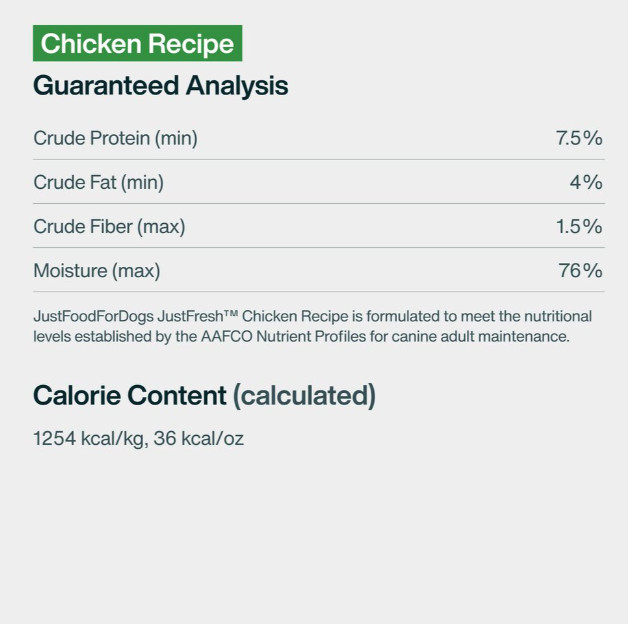Click the Crude Protein (min) row label
The height and width of the screenshot is (624, 628).
pyautogui.click(x=115, y=138)
